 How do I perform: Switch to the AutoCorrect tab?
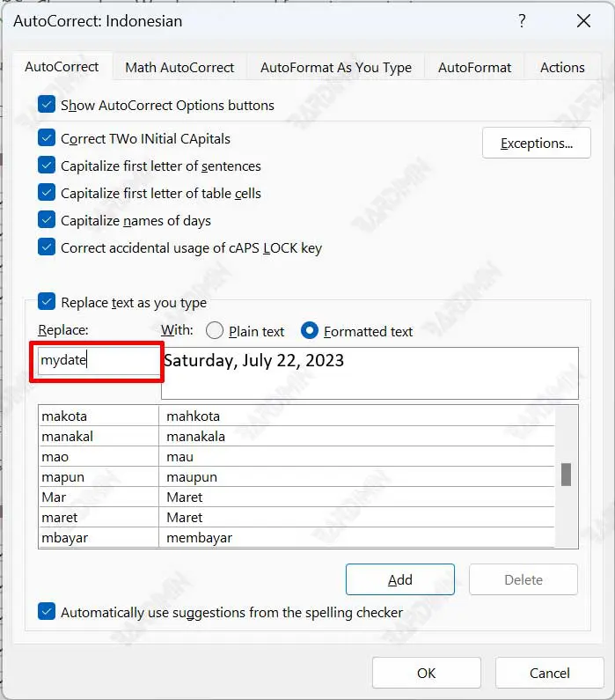click(62, 67)
